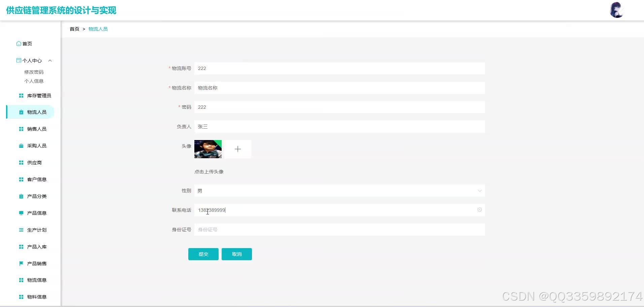Click the uploaded avatar thumbnail
Screen dimensions: 644x307
point(208,149)
